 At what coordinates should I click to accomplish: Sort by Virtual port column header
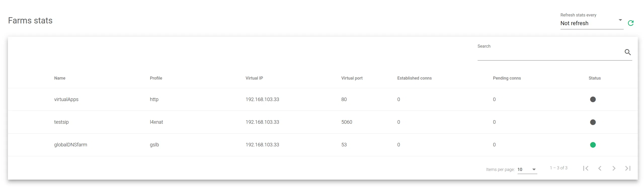pyautogui.click(x=352, y=78)
